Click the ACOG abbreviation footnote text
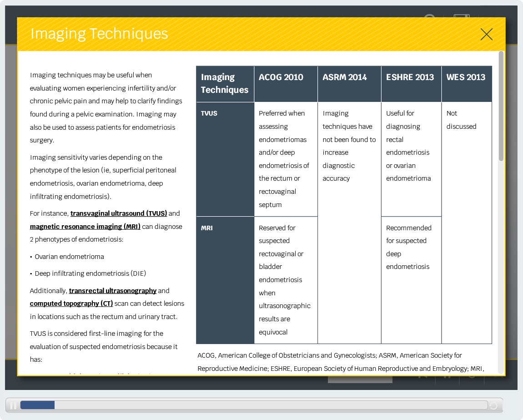This screenshot has height=420, width=523. point(341,362)
